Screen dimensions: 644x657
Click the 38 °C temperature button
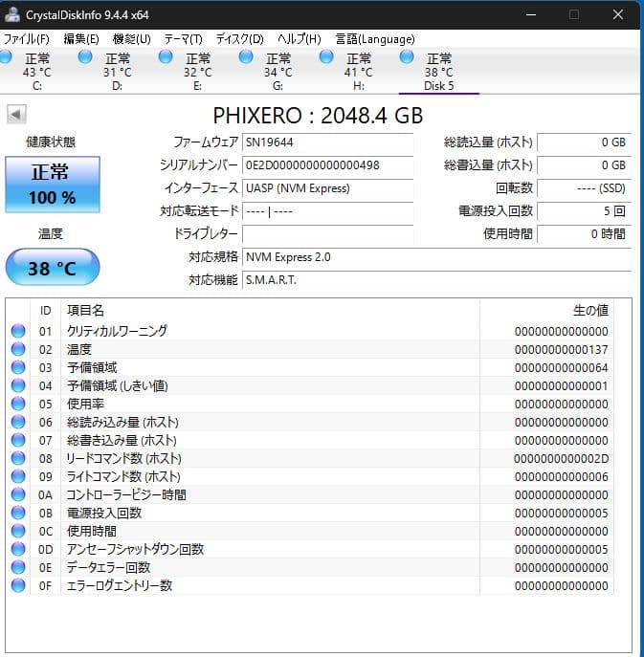tap(53, 268)
